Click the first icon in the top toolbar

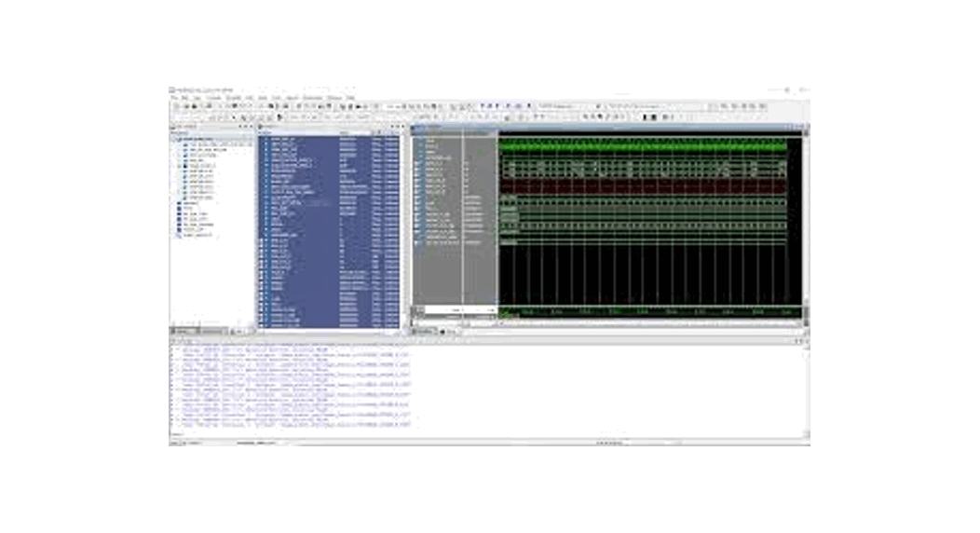pos(176,107)
